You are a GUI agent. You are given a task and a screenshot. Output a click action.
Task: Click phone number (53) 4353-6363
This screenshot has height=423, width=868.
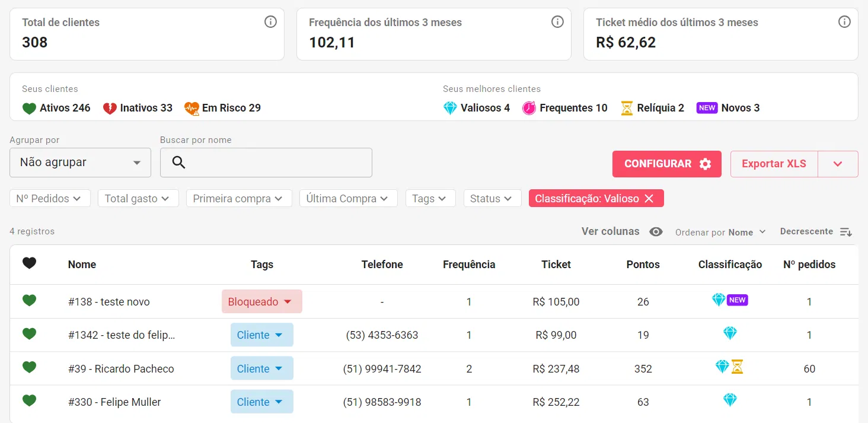click(382, 335)
